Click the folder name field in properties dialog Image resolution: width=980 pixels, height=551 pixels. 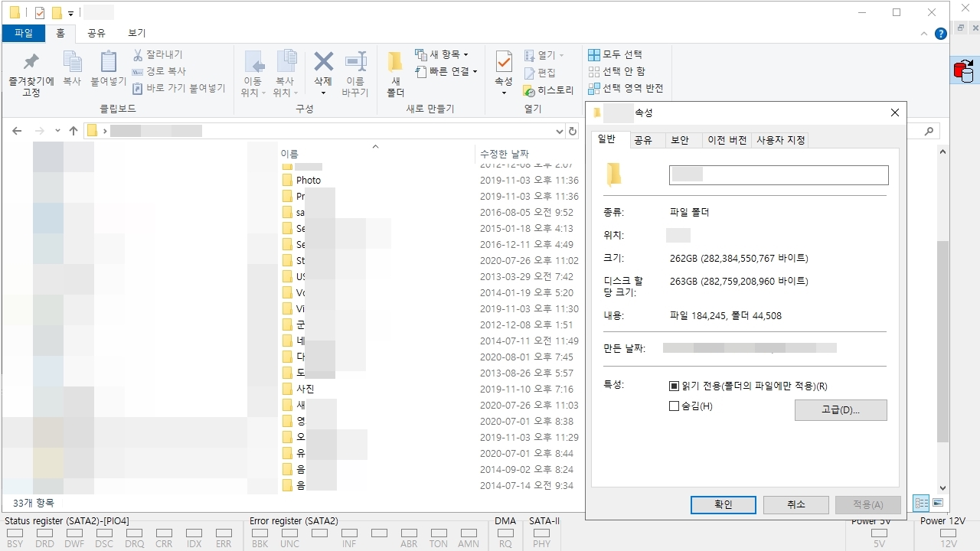(779, 175)
